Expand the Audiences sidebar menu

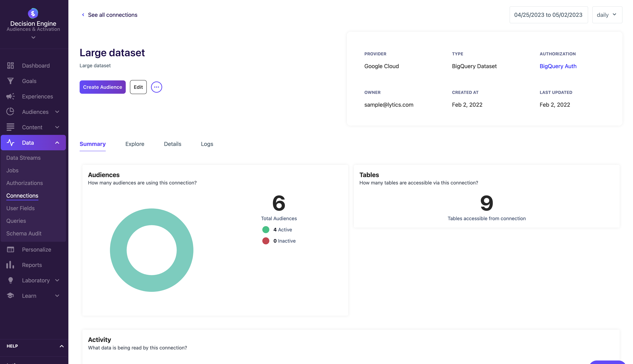coord(57,112)
